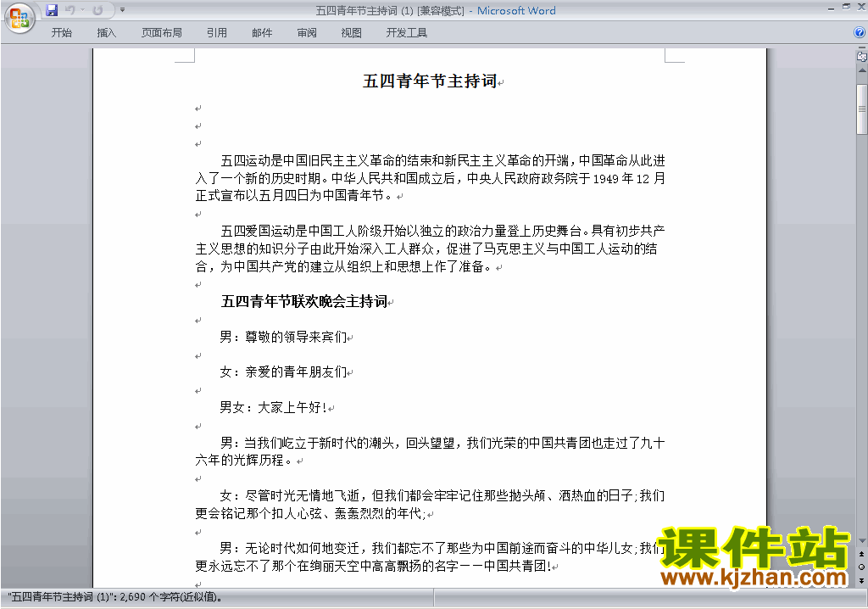The width and height of the screenshot is (868, 609).
Task: Open the 审阅 ribbon tab
Action: (307, 33)
